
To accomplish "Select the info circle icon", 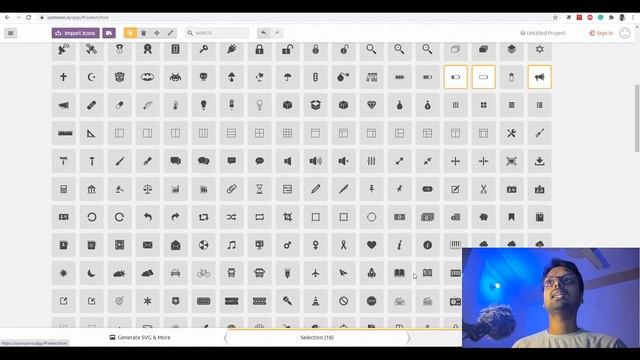I will coord(427,245).
